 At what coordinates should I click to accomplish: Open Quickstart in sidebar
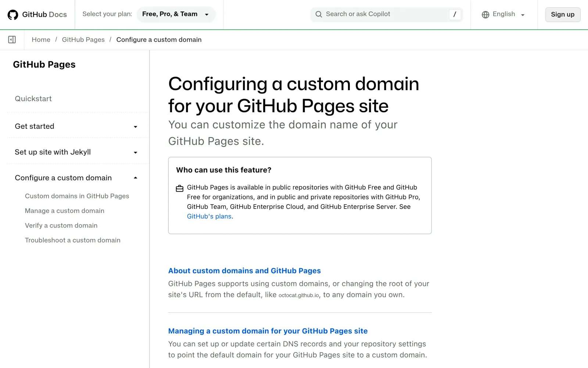click(33, 99)
